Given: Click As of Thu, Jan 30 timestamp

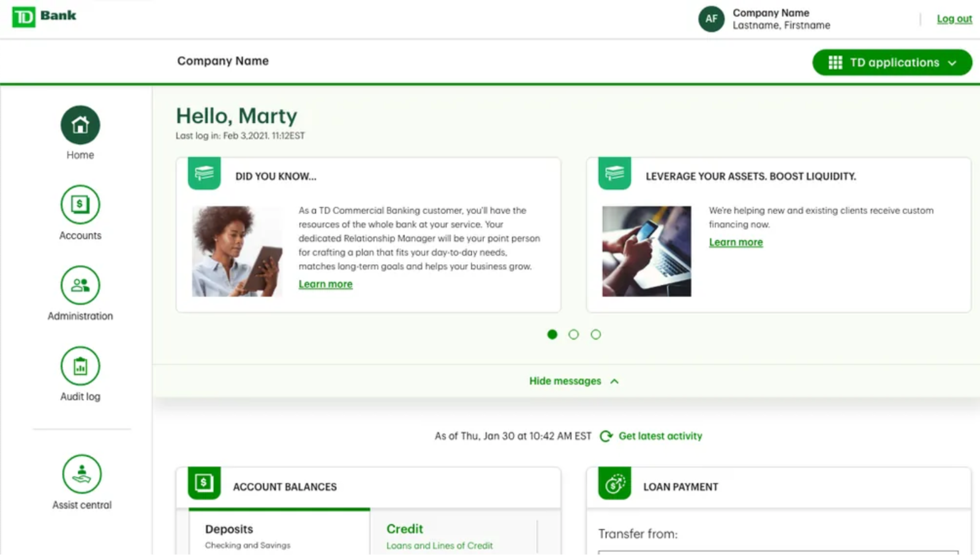Looking at the screenshot, I should [513, 436].
